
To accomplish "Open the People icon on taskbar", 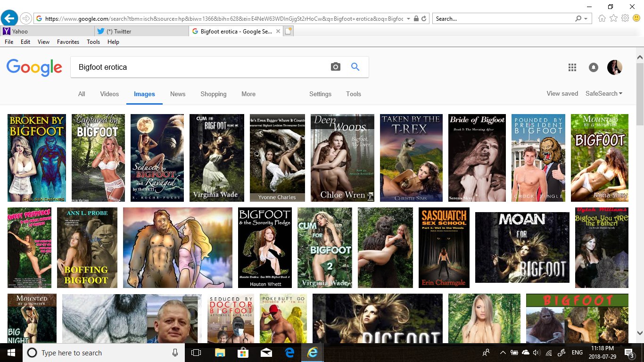I will (486, 353).
